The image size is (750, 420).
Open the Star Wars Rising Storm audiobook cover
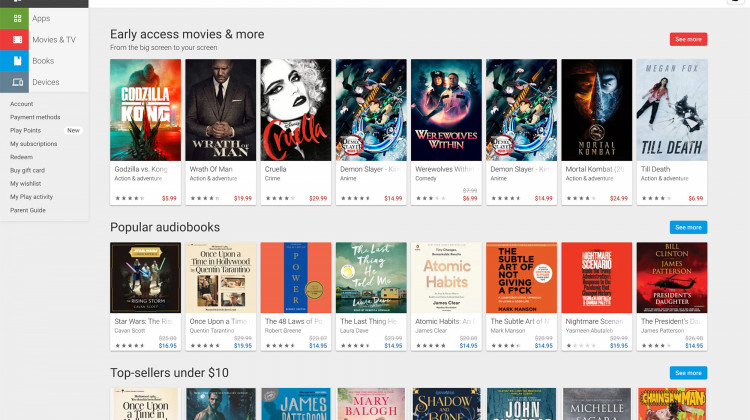pyautogui.click(x=145, y=277)
